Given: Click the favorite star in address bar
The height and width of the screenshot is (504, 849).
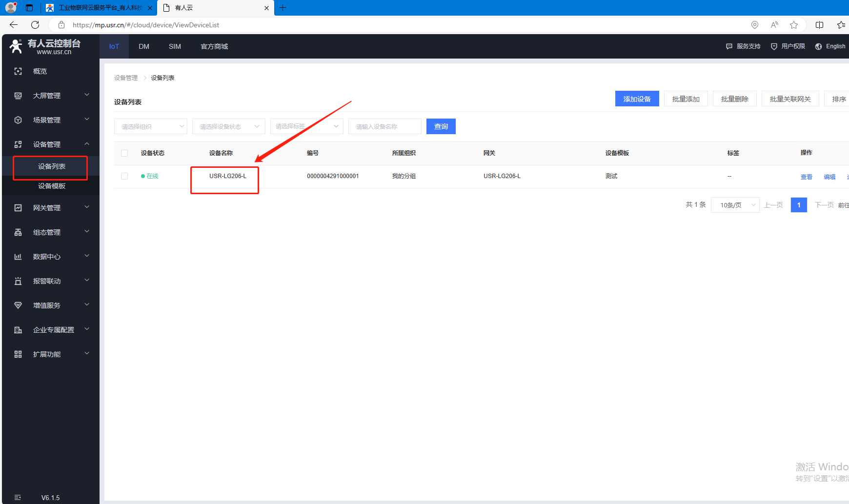Looking at the screenshot, I should (x=794, y=25).
